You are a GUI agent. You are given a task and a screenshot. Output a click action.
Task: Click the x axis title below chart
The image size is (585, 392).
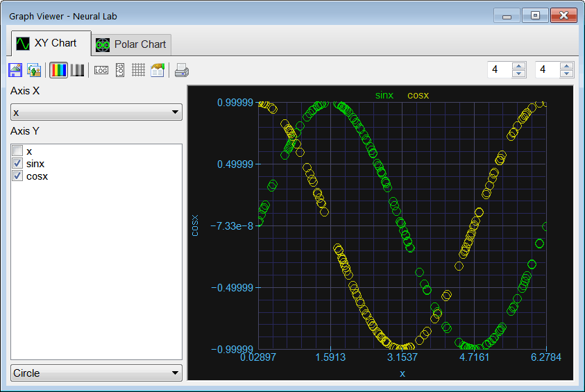[402, 374]
